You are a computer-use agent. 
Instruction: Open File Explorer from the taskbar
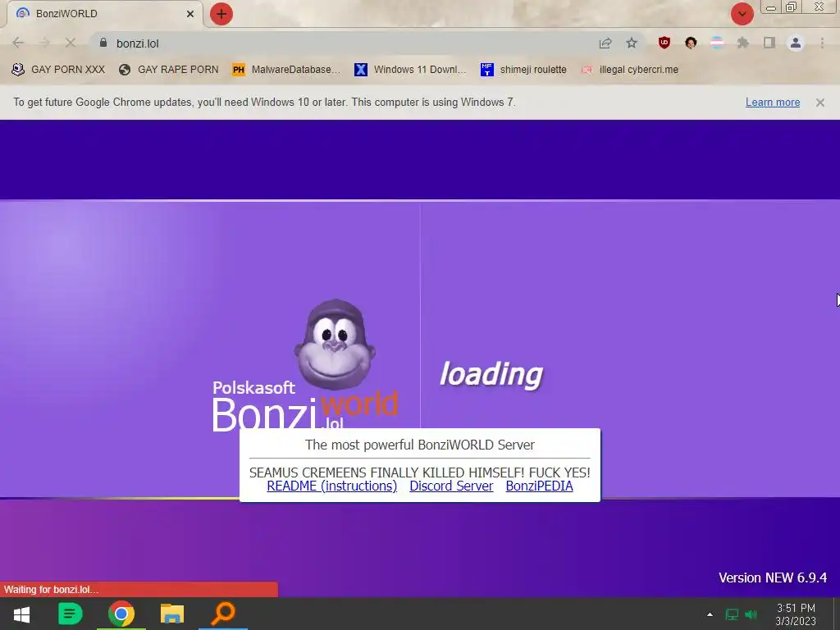172,614
